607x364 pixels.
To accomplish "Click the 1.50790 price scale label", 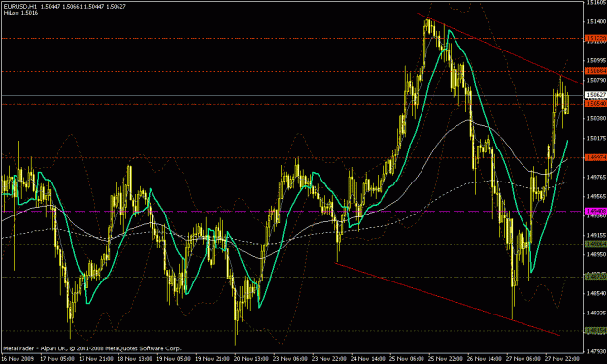I will [595, 80].
